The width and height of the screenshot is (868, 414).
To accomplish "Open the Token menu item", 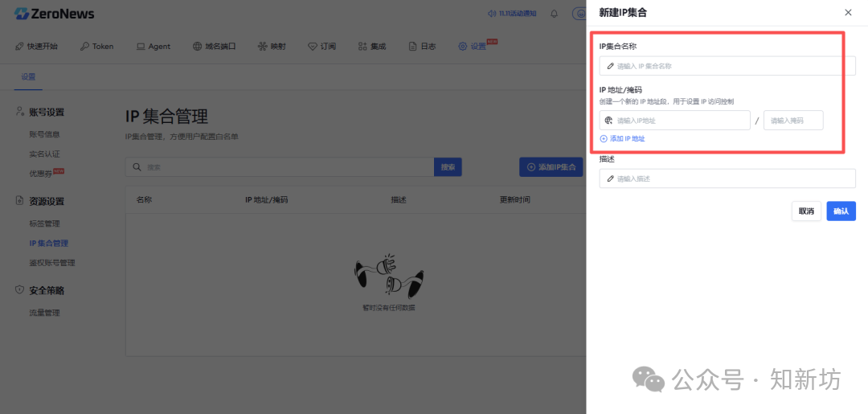I will pyautogui.click(x=97, y=47).
